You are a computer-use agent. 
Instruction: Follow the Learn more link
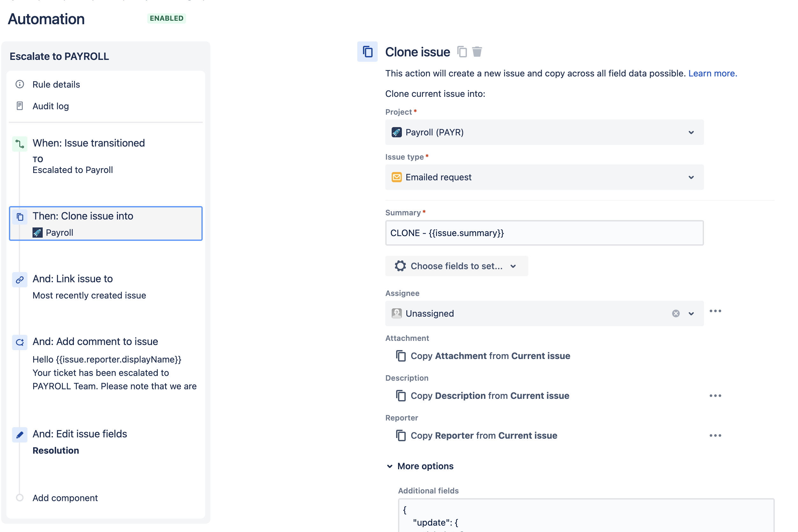coord(713,73)
